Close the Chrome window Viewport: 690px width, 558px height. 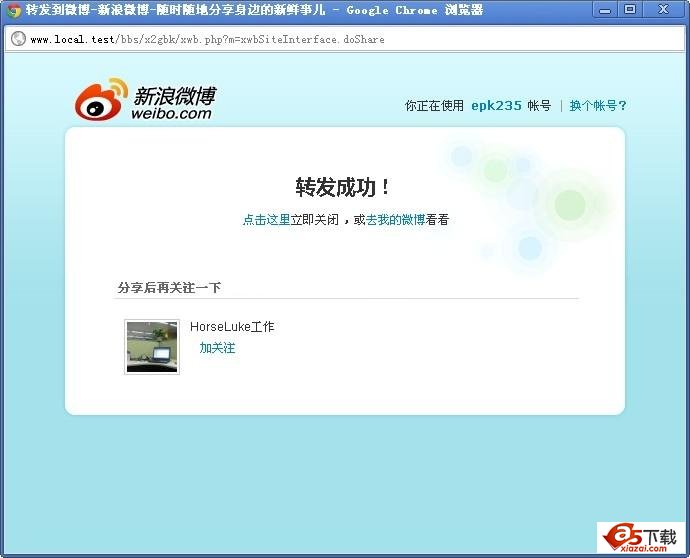click(663, 10)
